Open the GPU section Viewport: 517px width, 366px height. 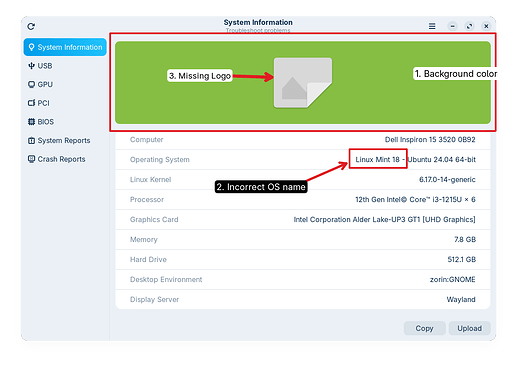[65, 84]
